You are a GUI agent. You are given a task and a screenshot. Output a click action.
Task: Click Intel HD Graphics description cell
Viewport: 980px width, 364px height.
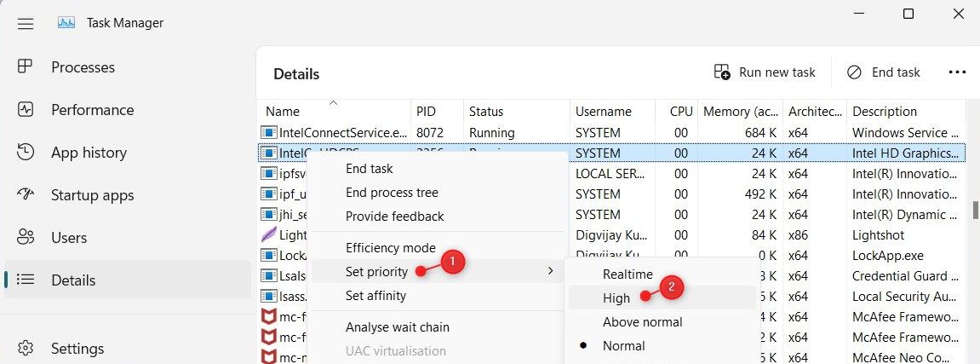click(906, 153)
